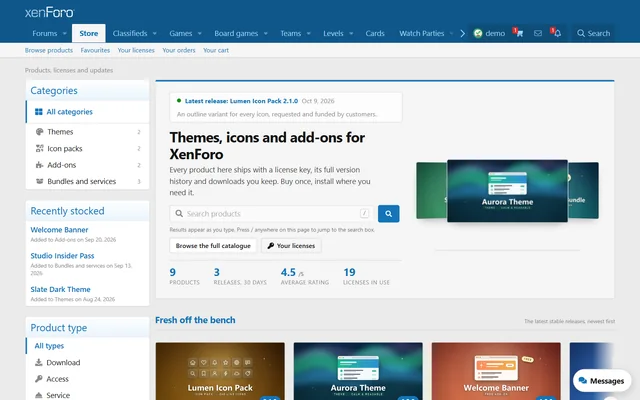Open the Lumen Icon Pack product card

(220, 371)
